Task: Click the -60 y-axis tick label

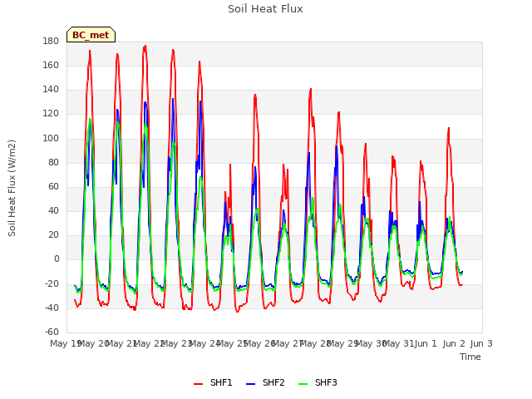Action: coord(52,332)
